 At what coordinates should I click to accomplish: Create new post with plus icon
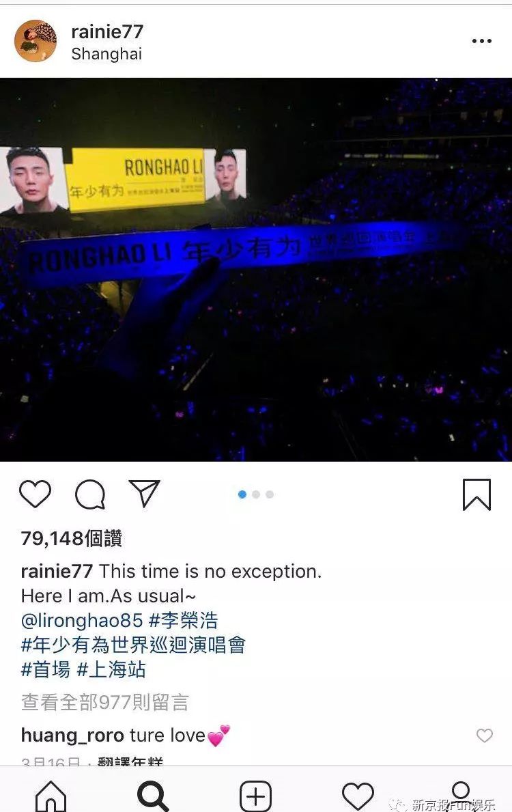256,796
